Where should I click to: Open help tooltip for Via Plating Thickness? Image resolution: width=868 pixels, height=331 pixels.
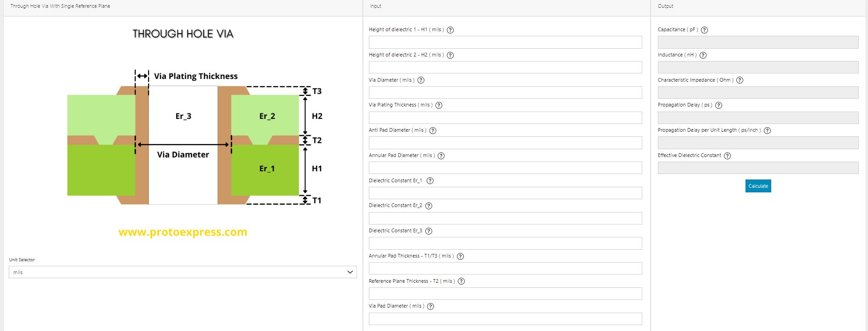point(439,105)
